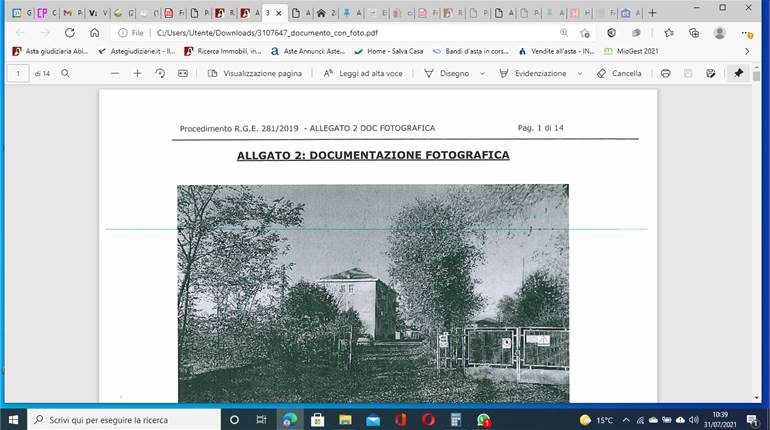Open Microsoft Store from the taskbar
The width and height of the screenshot is (770, 430).
click(x=317, y=420)
